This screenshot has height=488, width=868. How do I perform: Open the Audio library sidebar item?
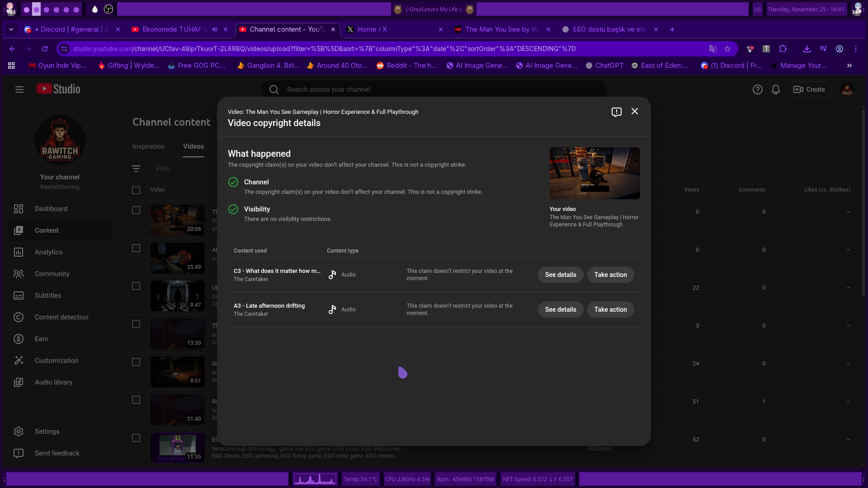coord(53,382)
